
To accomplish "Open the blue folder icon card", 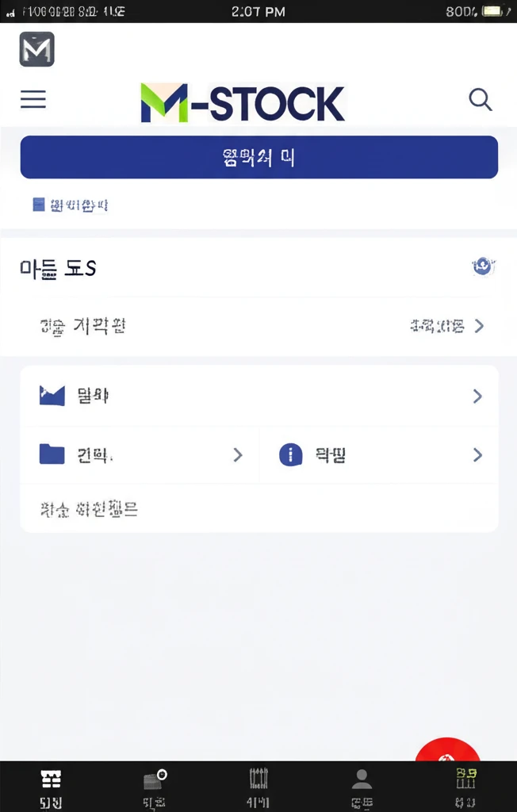I will pyautogui.click(x=51, y=454).
